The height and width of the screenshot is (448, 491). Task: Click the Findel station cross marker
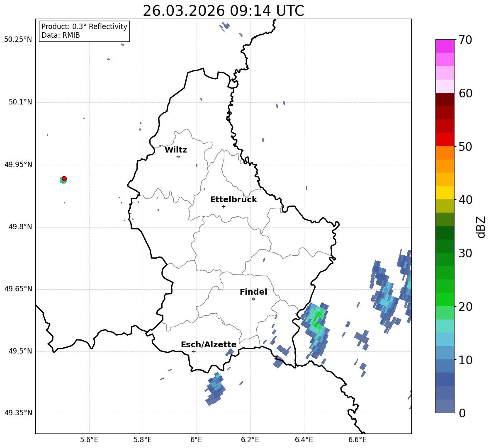(x=253, y=299)
